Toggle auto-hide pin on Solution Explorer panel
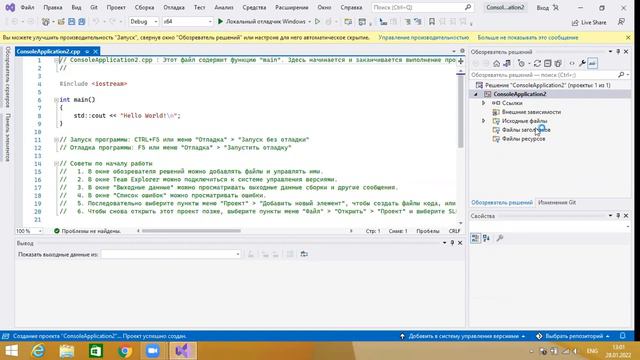The image size is (640, 360). tap(618, 52)
